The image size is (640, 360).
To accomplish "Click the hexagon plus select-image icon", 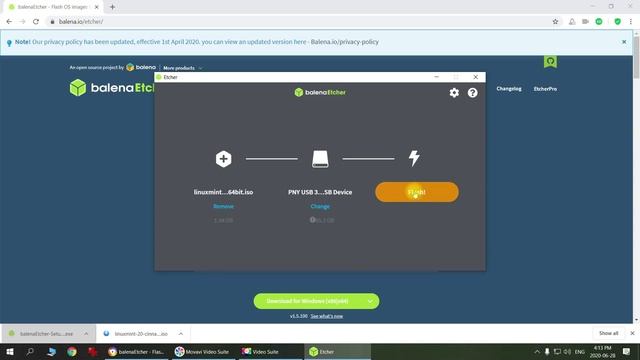I will [223, 159].
